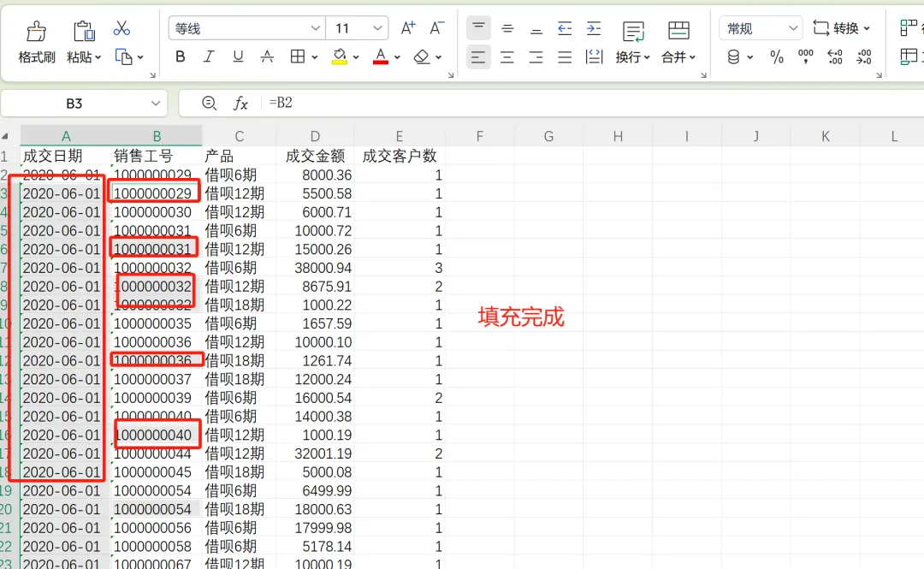924x569 pixels.
Task: Decrease font size with A- icon
Action: click(436, 27)
